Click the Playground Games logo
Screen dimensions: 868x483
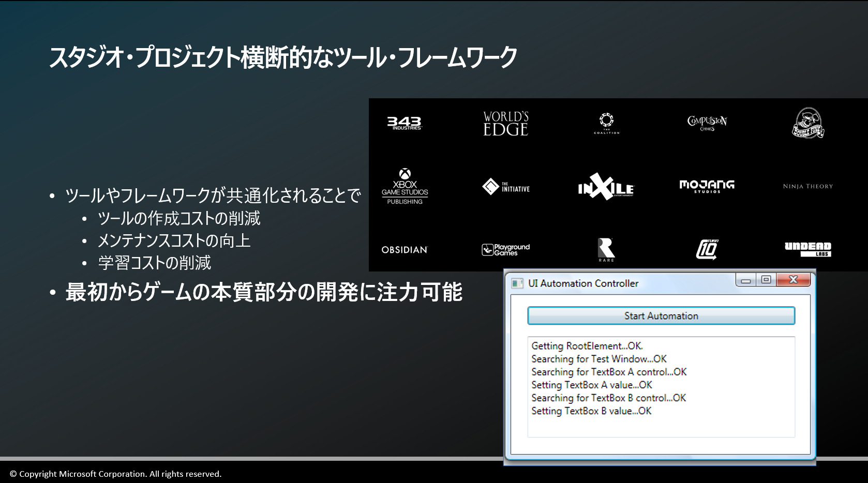click(x=506, y=250)
